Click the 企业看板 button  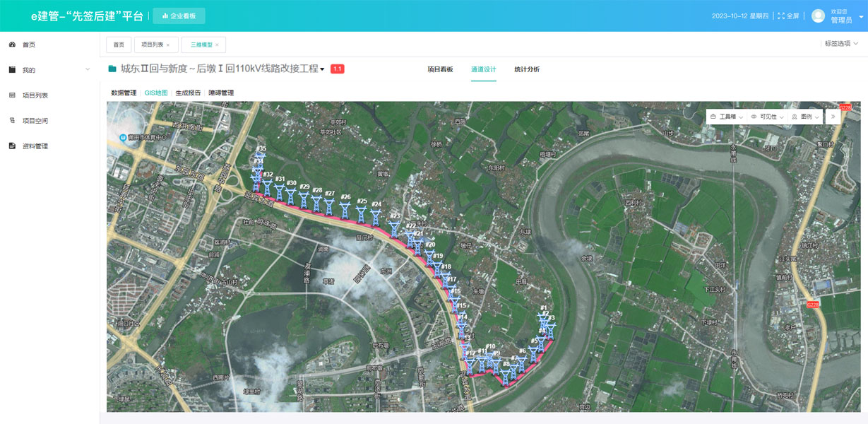pos(179,16)
